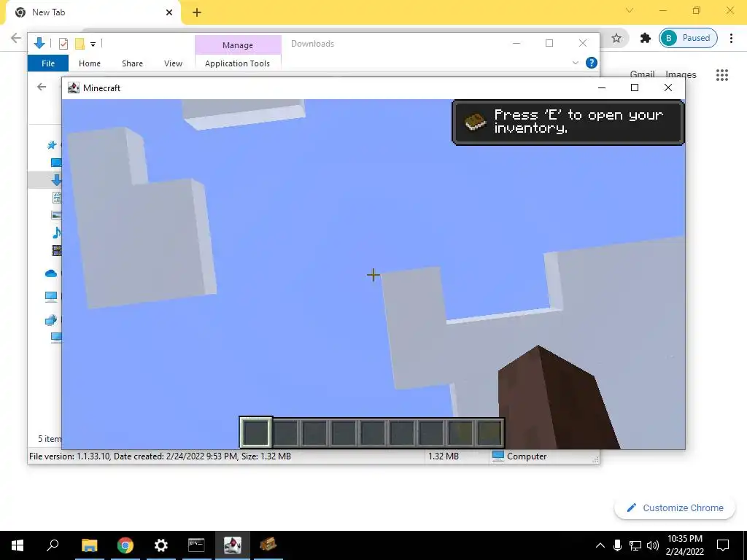Open the Action Center notifications icon
Viewport: 747px width, 560px height.
click(723, 545)
